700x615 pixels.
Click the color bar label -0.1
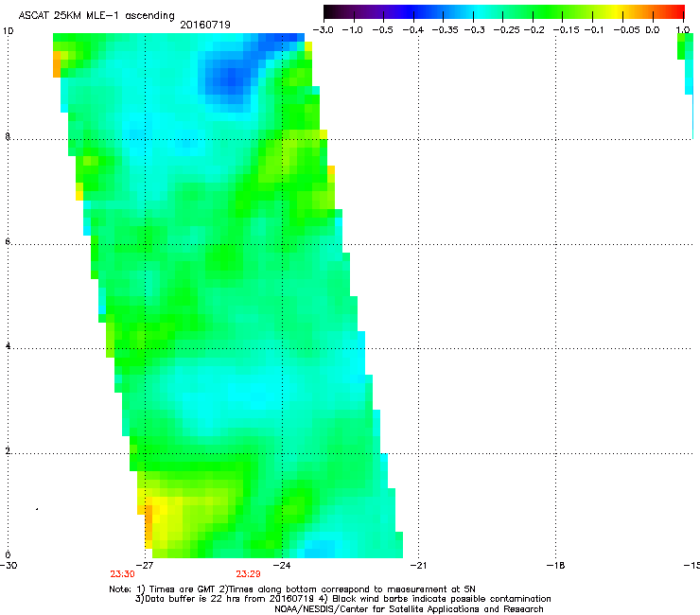pyautogui.click(x=594, y=30)
